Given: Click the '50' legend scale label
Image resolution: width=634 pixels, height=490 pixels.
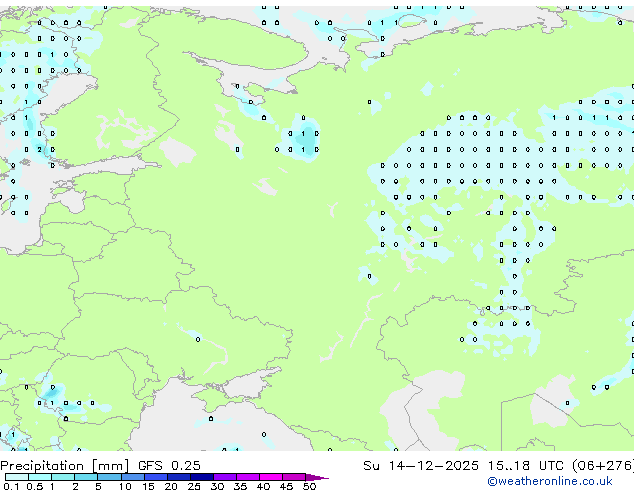Looking at the screenshot, I should click(x=309, y=486).
